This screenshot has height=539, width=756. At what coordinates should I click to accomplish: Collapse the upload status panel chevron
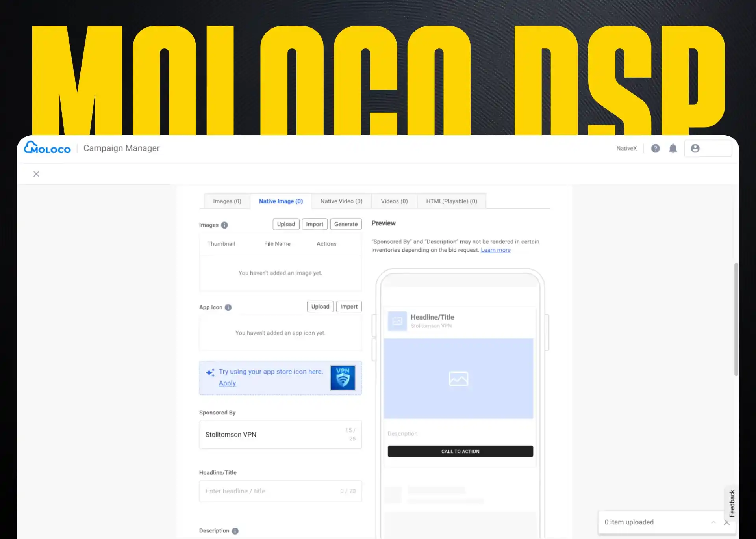713,522
